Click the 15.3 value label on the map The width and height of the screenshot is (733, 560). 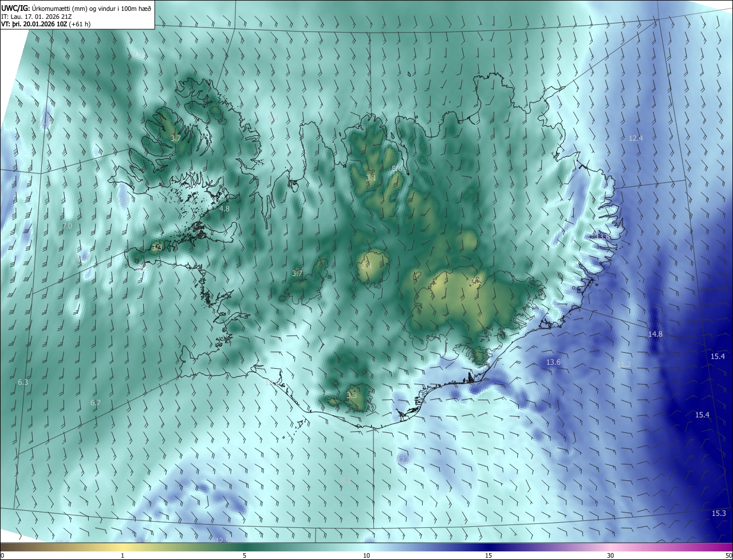pyautogui.click(x=719, y=513)
